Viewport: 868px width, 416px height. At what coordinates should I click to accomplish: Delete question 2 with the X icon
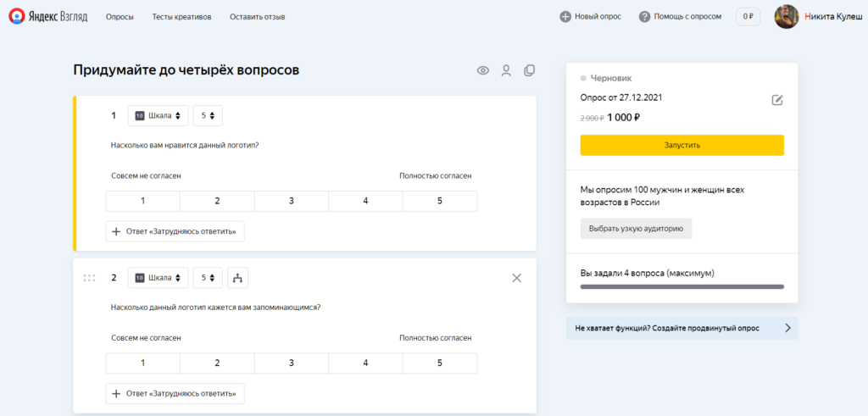click(517, 278)
